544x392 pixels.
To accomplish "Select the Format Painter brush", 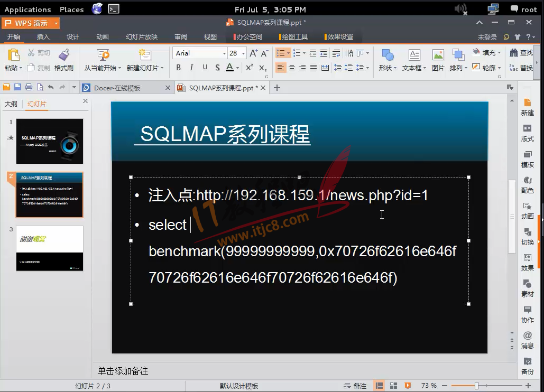I will pos(64,55).
